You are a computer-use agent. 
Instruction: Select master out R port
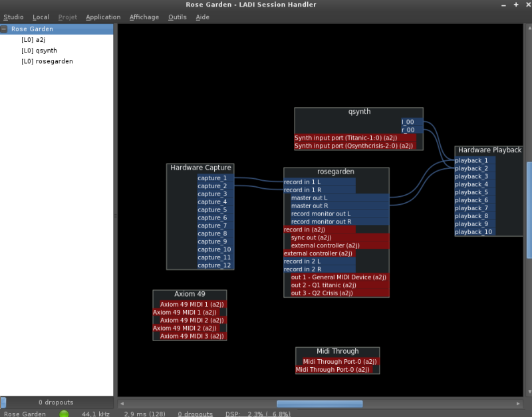coord(340,206)
